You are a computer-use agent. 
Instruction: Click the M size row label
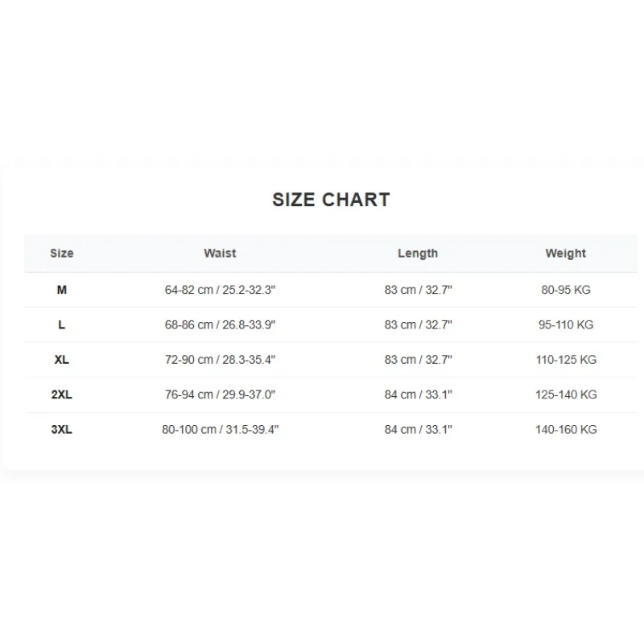[62, 290]
